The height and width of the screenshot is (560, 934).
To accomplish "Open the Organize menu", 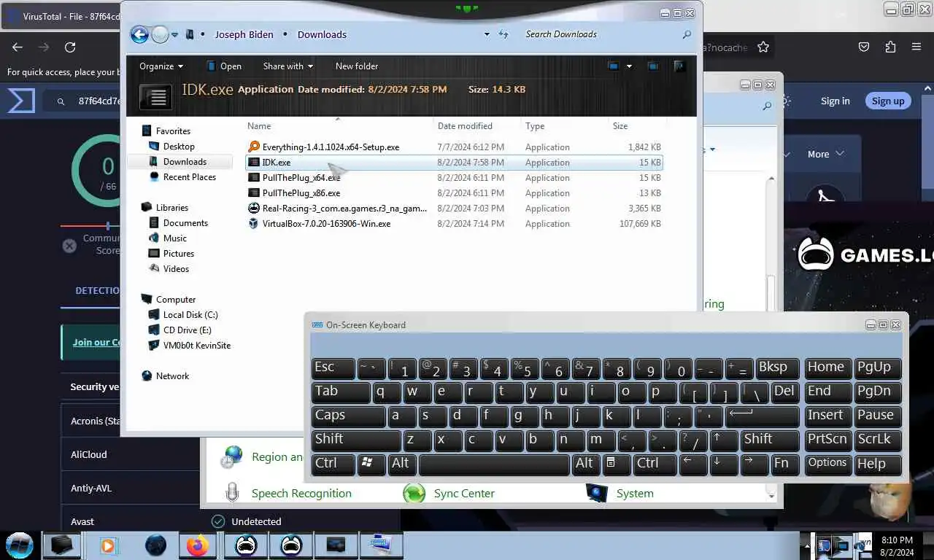I will click(161, 66).
